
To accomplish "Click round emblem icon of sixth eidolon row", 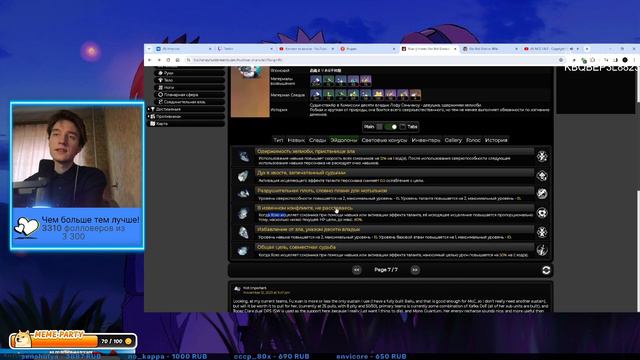I will pyautogui.click(x=542, y=250).
